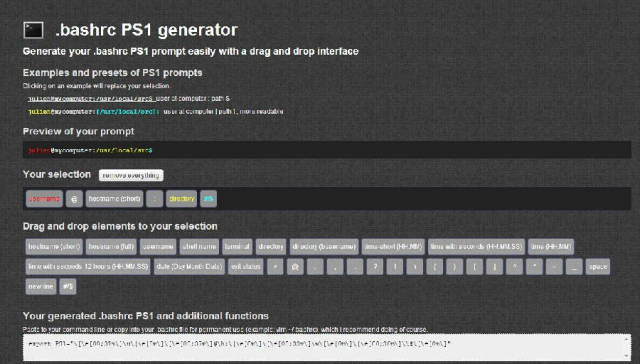Pick the shell name element
Screen dimensions: 640x364
coord(200,247)
